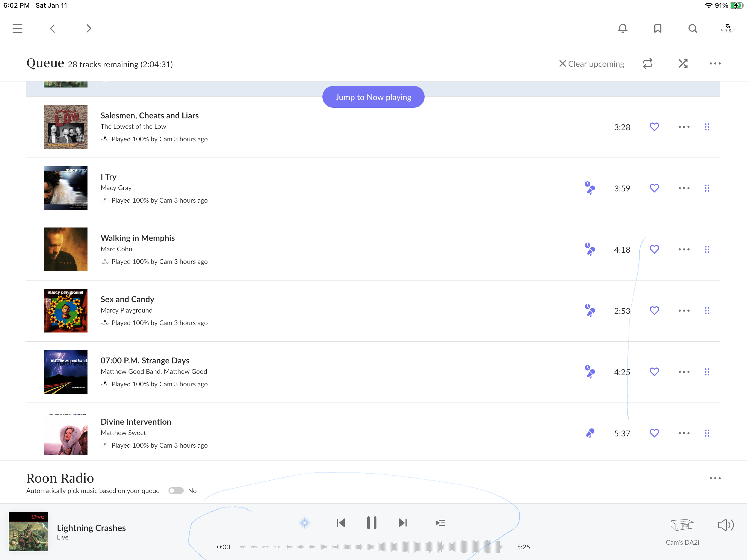Open the volume speaker control
This screenshot has height=560, width=747.
click(x=726, y=525)
